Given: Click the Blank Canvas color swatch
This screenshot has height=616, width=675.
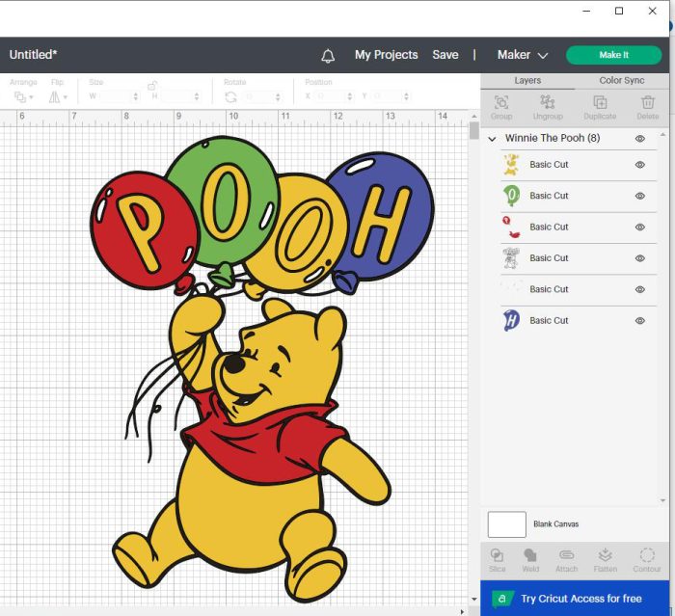Looking at the screenshot, I should 506,524.
